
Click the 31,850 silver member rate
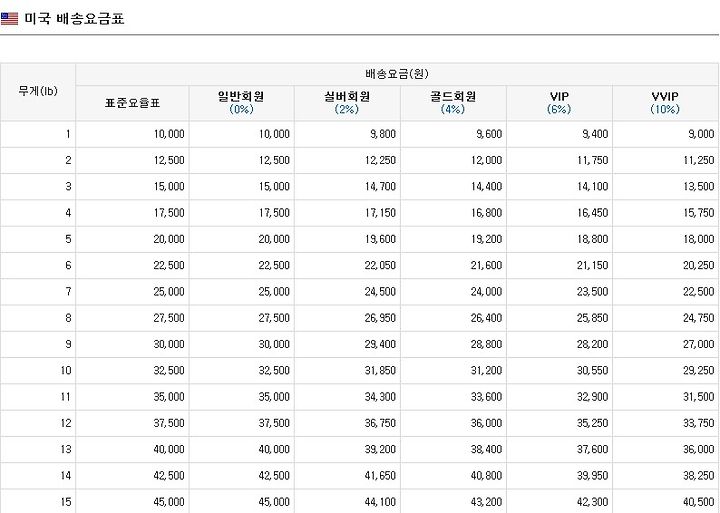(380, 371)
